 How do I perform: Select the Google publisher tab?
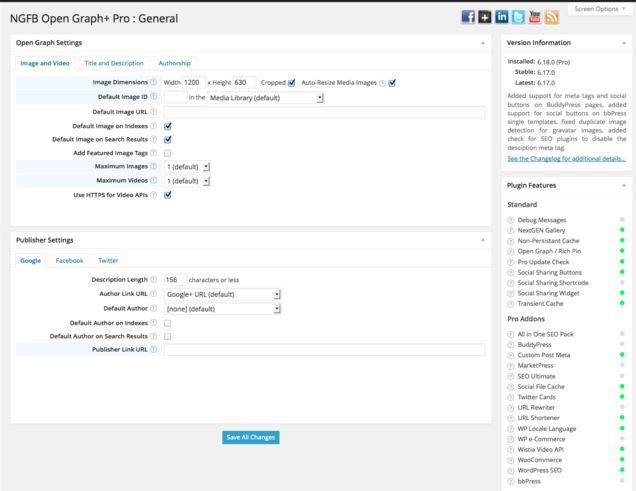click(x=31, y=260)
